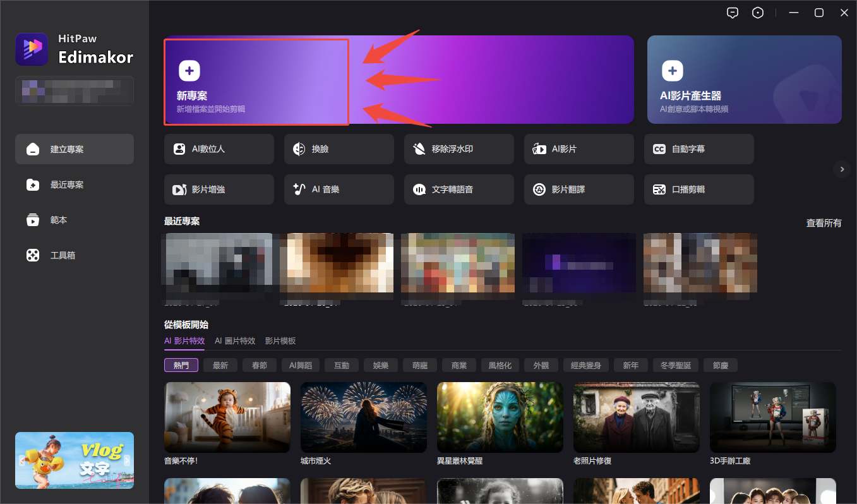This screenshot has height=504, width=857.
Task: Open the 影片翻譯 video translator
Action: (578, 189)
